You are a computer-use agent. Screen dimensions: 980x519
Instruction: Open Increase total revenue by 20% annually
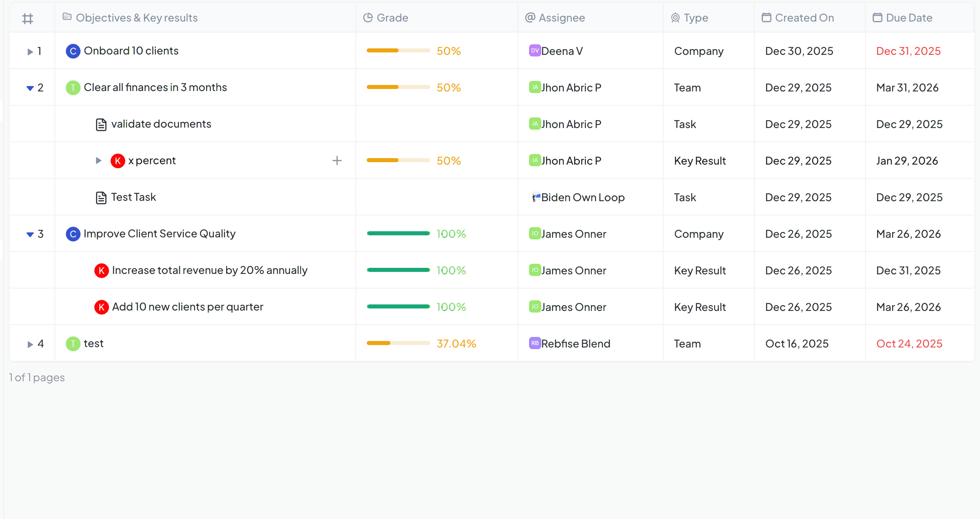[209, 270]
